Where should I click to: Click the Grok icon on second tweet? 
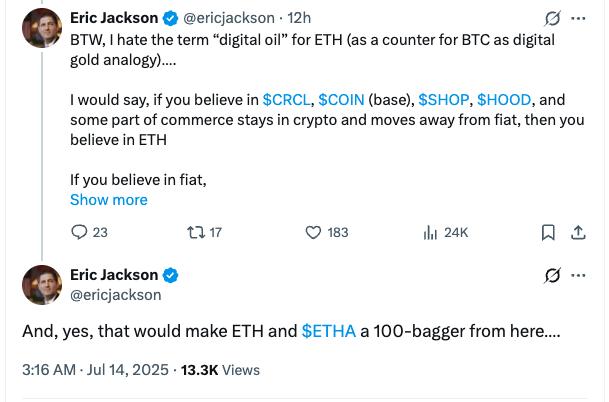click(550, 275)
